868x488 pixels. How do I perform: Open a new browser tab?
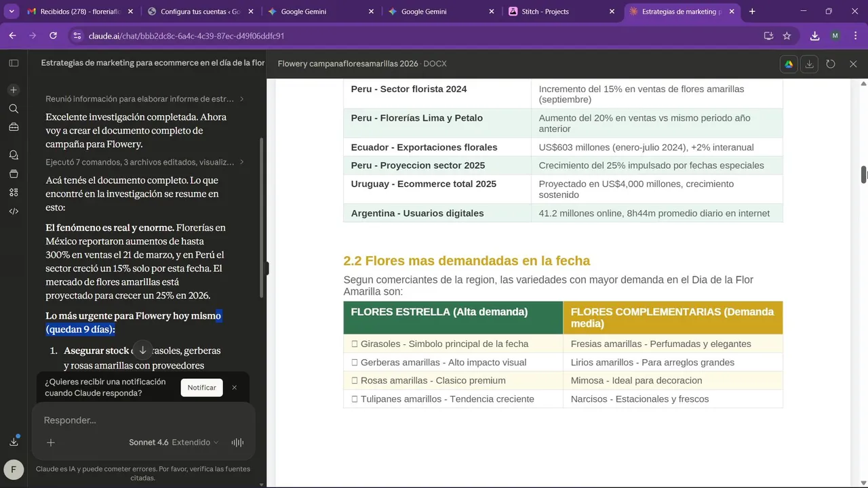[x=752, y=12]
